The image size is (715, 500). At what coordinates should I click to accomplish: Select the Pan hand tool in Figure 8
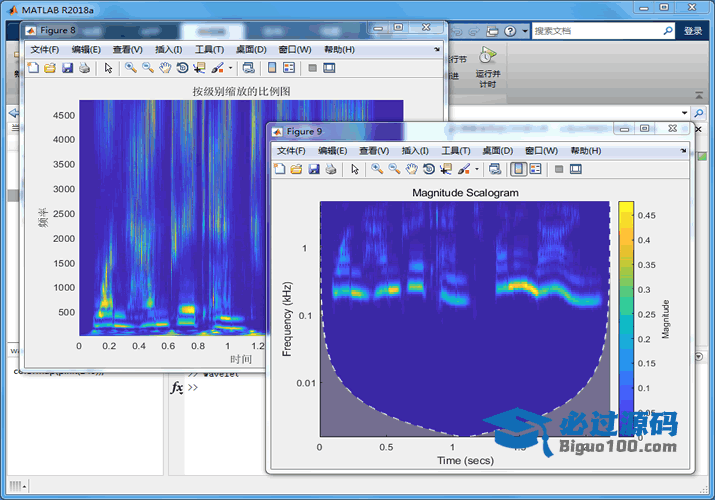coord(165,68)
